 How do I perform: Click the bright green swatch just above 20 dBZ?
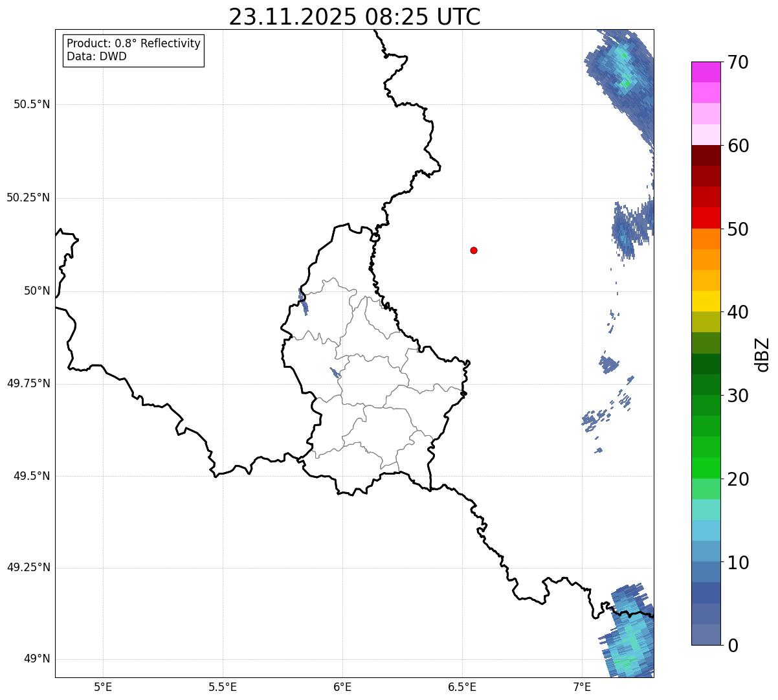[x=706, y=468]
